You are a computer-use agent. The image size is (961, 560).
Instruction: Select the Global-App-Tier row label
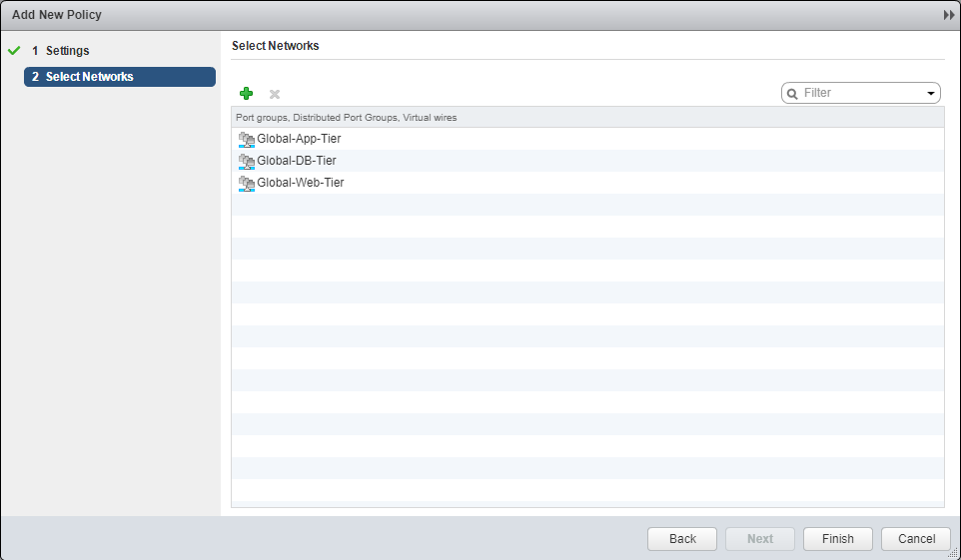[299, 139]
